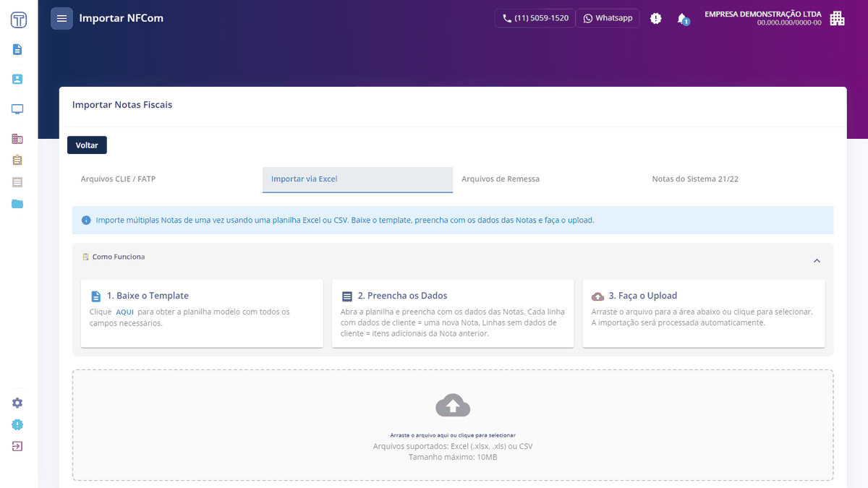Switch to Arquivos CLIE / FATP tab
The width and height of the screenshot is (868, 488).
click(x=118, y=179)
